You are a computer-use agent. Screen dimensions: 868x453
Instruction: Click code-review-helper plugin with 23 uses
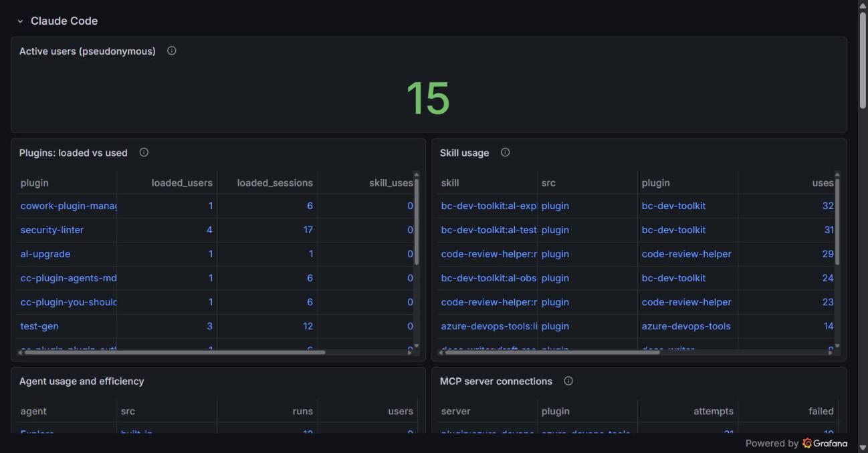point(686,302)
